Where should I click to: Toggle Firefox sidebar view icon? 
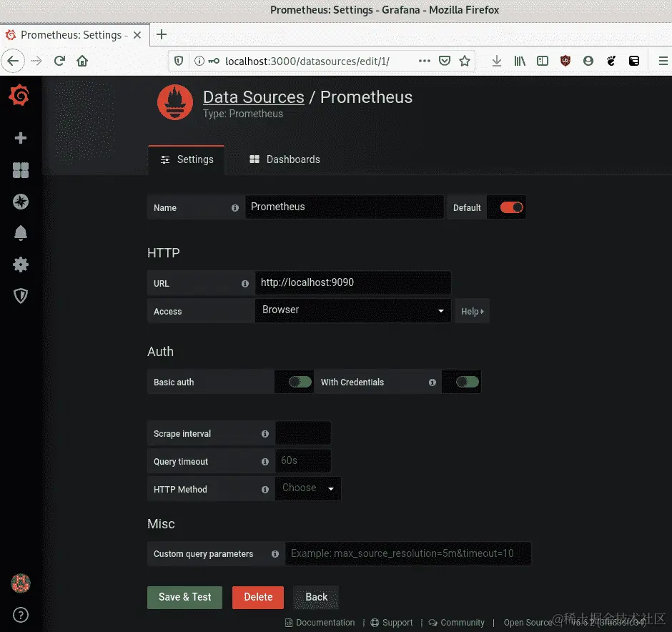tap(543, 61)
